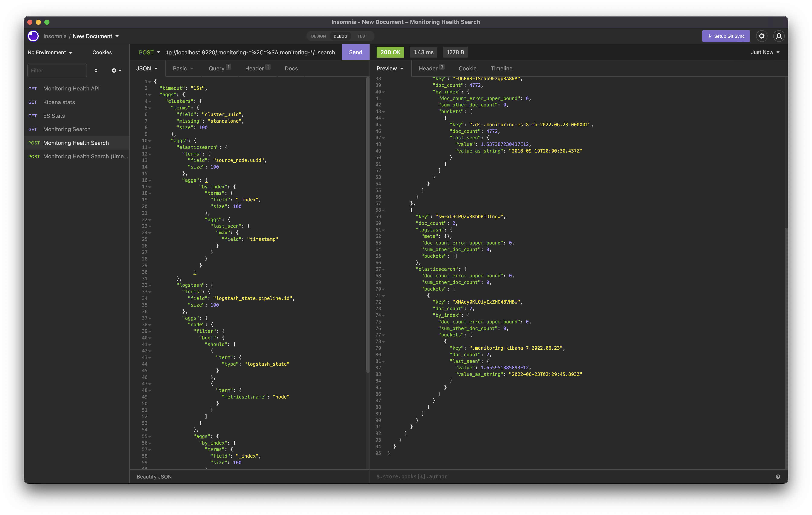Image resolution: width=812 pixels, height=515 pixels.
Task: Switch to the Timeline tab
Action: coord(502,68)
